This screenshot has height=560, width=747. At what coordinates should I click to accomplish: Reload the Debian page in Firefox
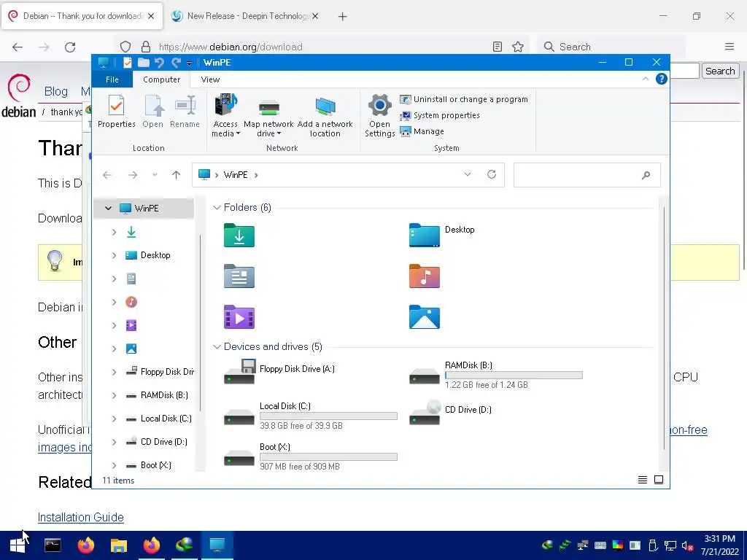point(70,47)
